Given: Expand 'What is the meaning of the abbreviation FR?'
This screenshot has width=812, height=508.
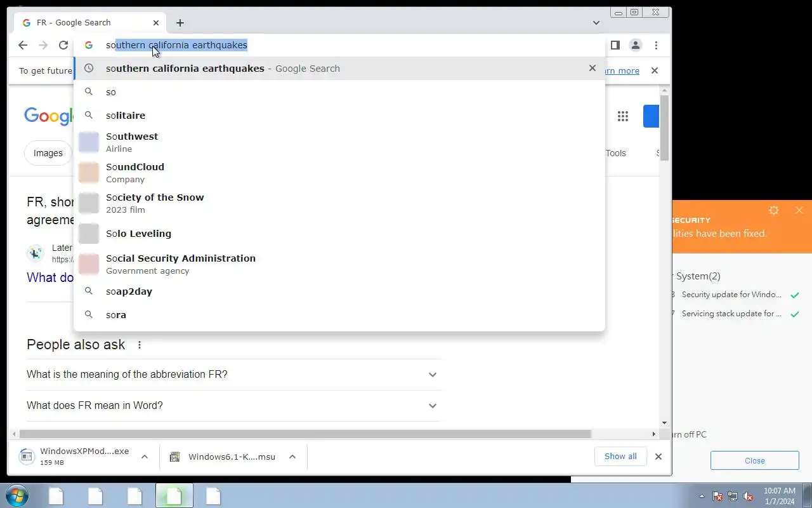Looking at the screenshot, I should (x=233, y=375).
